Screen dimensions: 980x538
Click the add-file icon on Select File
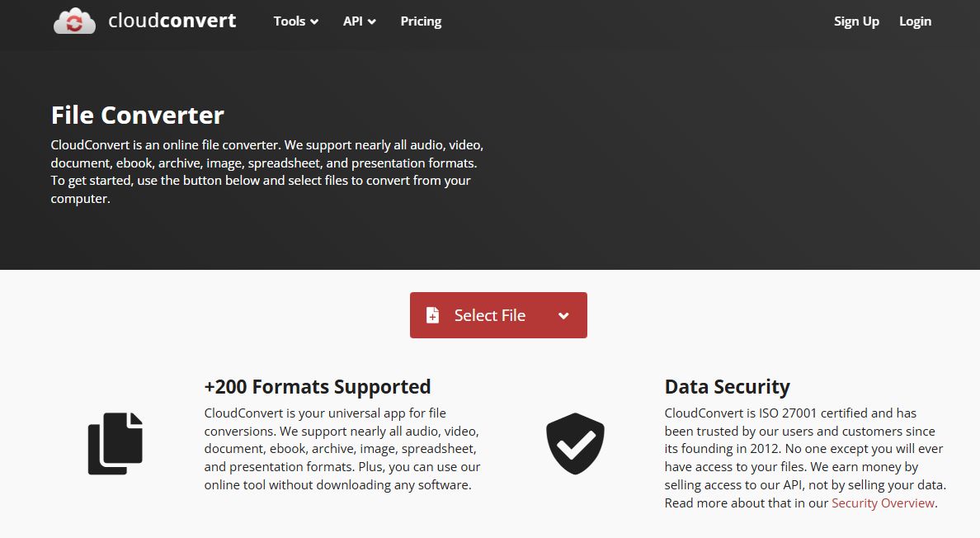[432, 315]
